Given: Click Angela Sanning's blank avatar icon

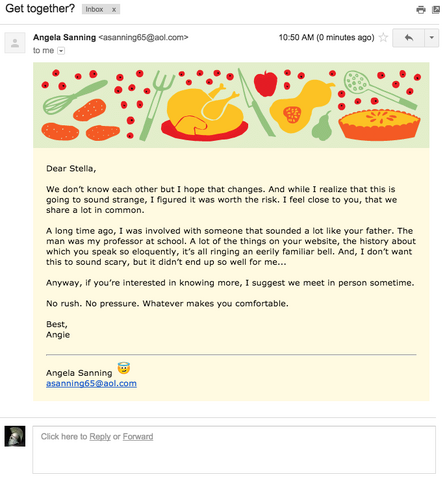Looking at the screenshot, I should 15,43.
